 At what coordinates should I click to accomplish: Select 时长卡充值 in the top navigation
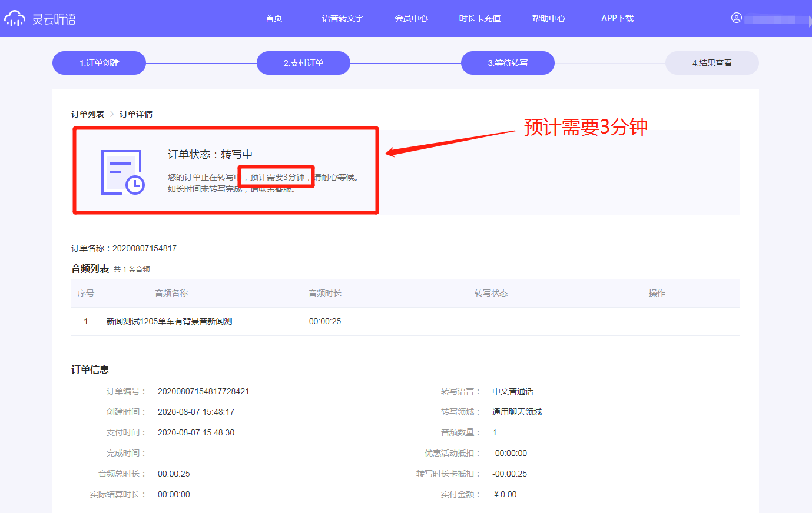480,18
